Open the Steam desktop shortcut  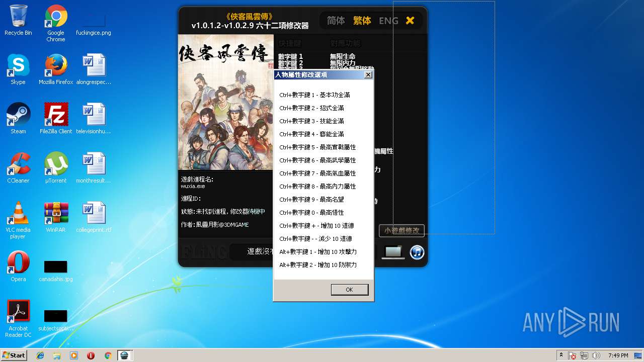click(18, 119)
